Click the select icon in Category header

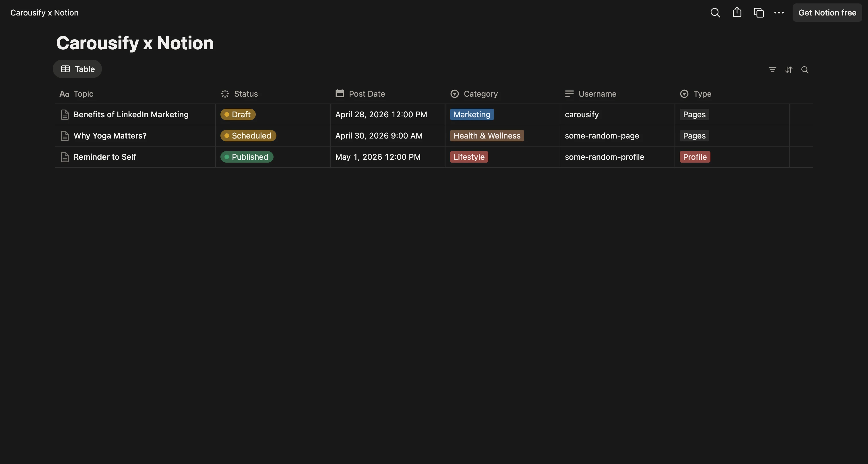pyautogui.click(x=455, y=94)
